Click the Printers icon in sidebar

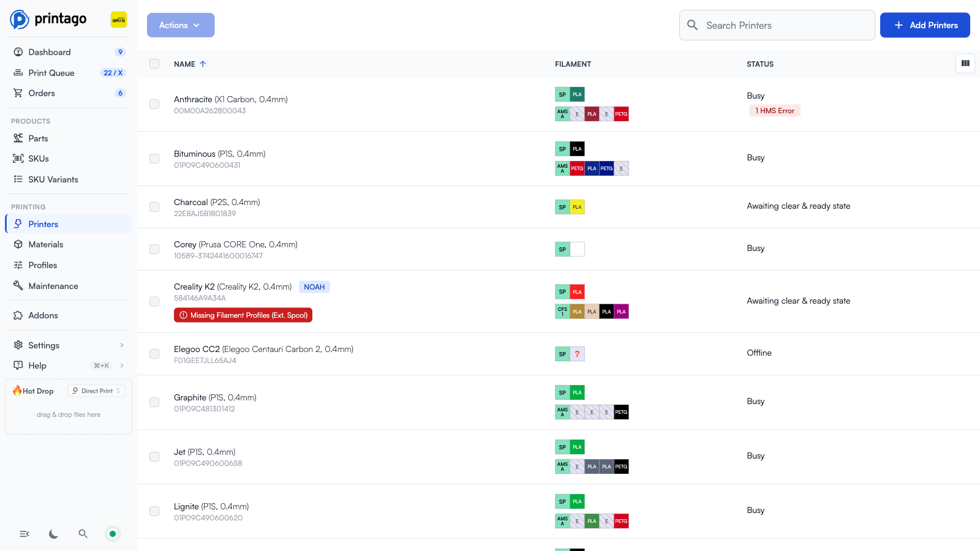coord(18,223)
